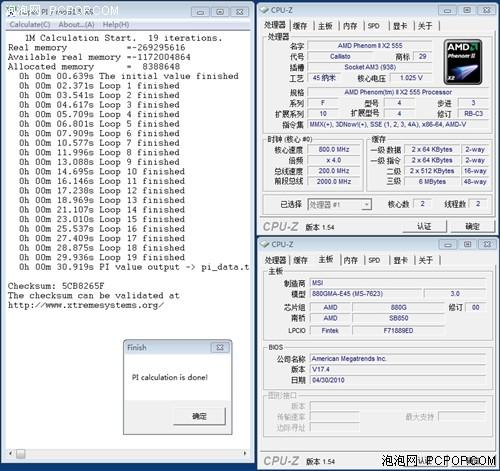Select 处理器 tab in lower CPU-Z window
Image resolution: width=500 pixels, height=471 pixels.
275,260
